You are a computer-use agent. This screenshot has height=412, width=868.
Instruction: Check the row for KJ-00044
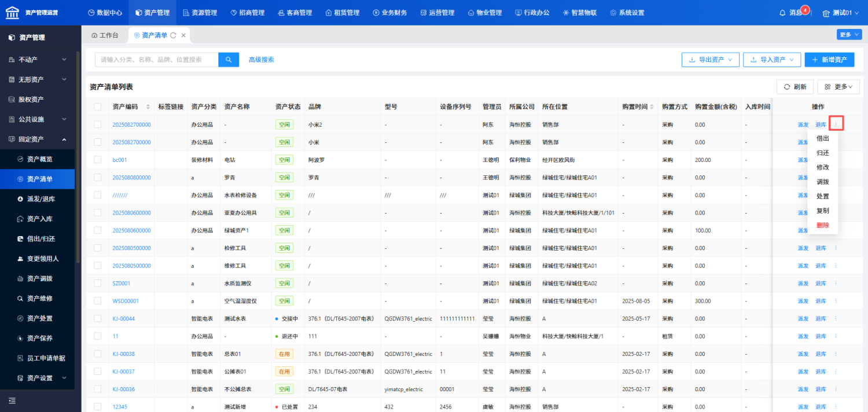[x=98, y=319]
